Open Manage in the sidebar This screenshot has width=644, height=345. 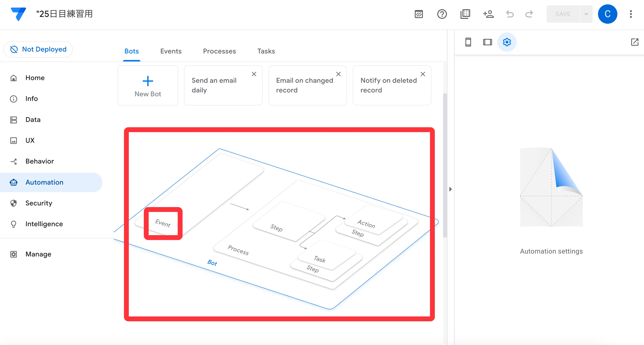[x=51, y=254]
